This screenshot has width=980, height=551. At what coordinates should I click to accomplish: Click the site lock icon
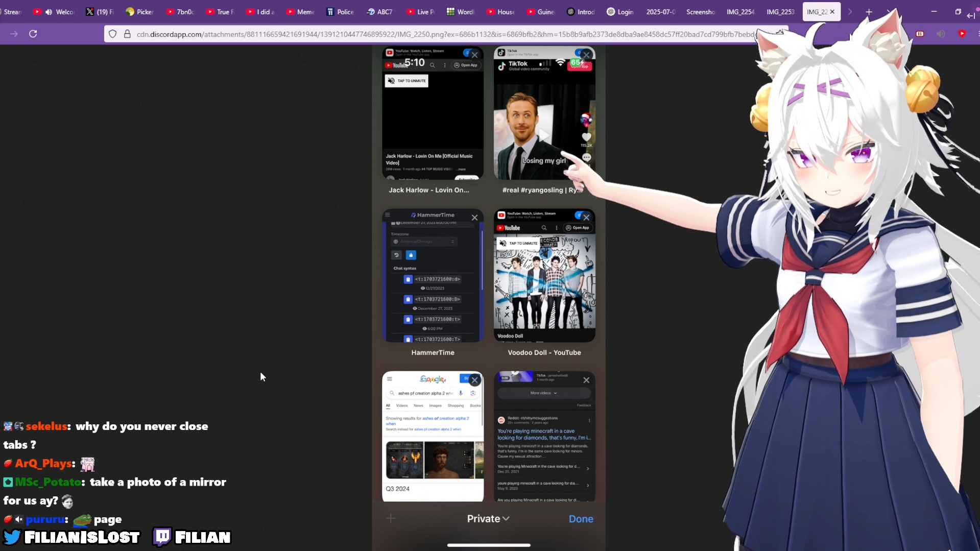point(127,34)
